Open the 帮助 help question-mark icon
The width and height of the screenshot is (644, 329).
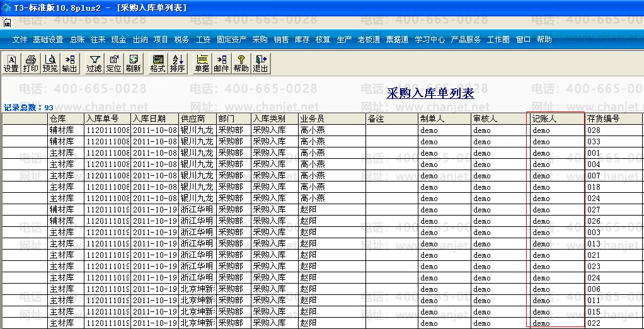tap(241, 64)
